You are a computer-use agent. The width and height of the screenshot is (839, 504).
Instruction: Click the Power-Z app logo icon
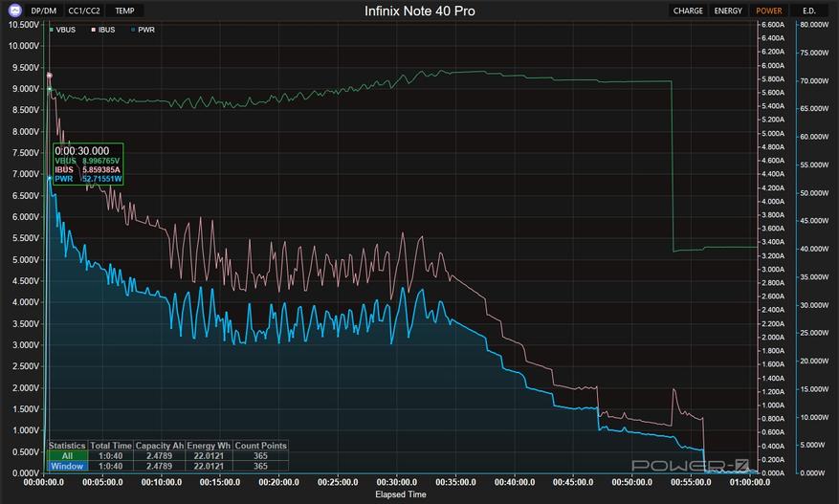15,11
